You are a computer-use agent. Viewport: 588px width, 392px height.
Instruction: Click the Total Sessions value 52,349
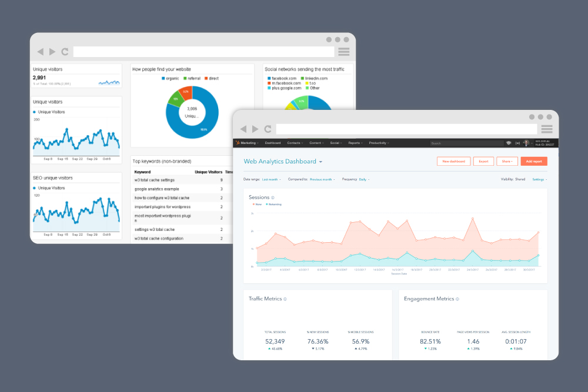pyautogui.click(x=275, y=342)
